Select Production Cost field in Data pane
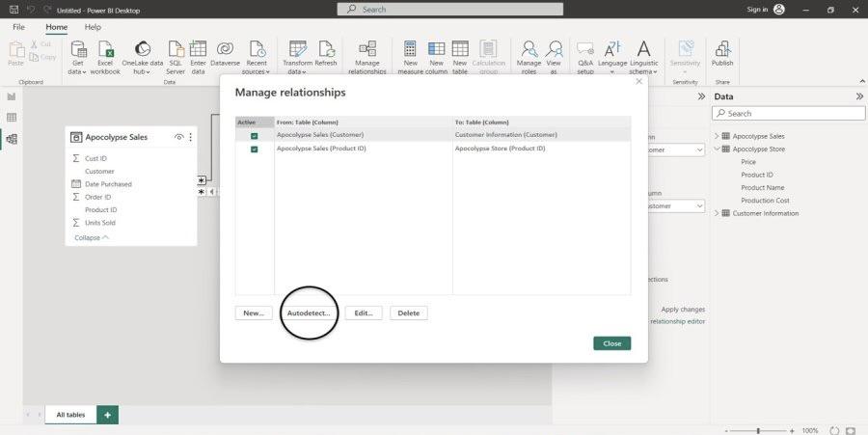The image size is (868, 435). (x=765, y=201)
